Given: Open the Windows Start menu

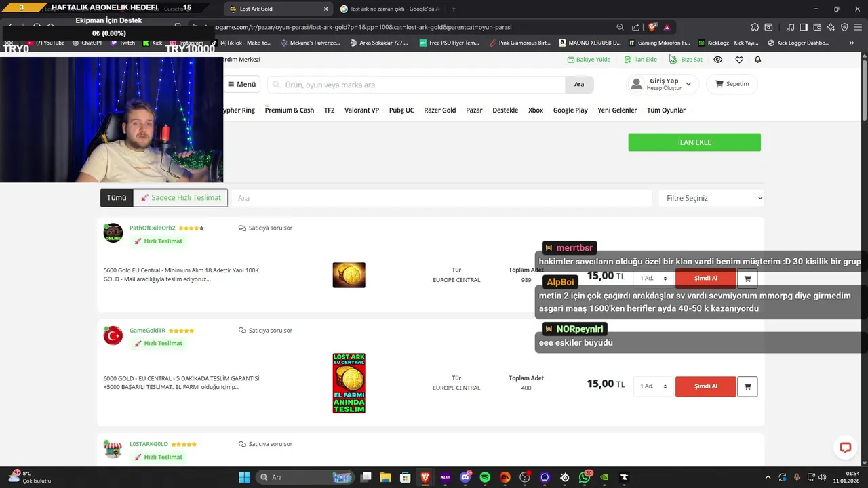Looking at the screenshot, I should (x=244, y=477).
